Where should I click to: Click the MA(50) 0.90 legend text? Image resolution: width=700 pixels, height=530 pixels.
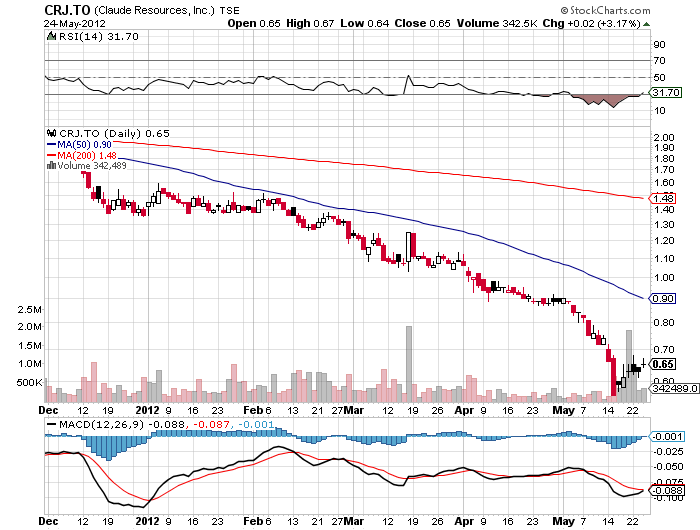pyautogui.click(x=84, y=145)
